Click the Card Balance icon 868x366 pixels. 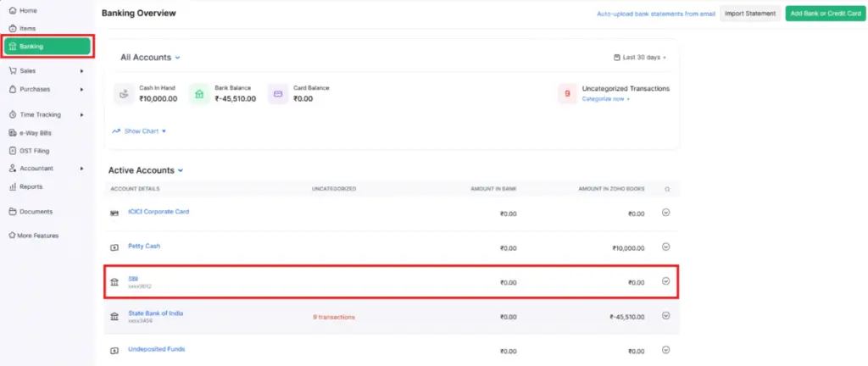[278, 93]
